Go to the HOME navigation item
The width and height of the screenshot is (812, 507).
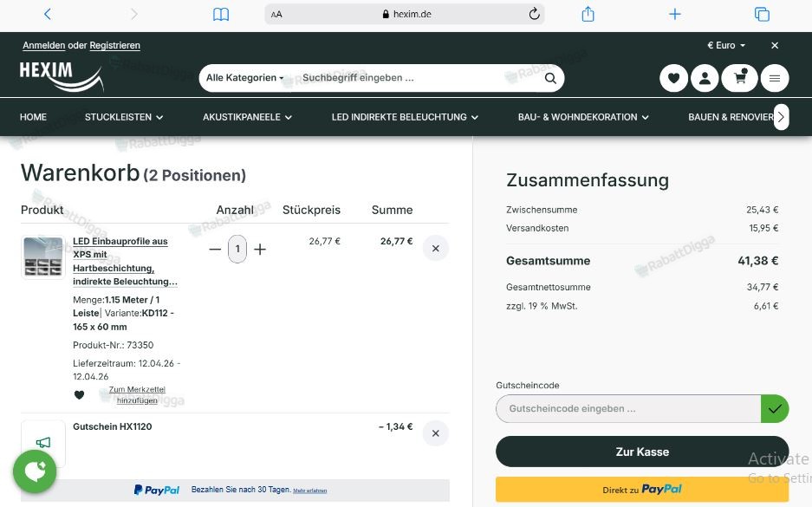coord(33,117)
